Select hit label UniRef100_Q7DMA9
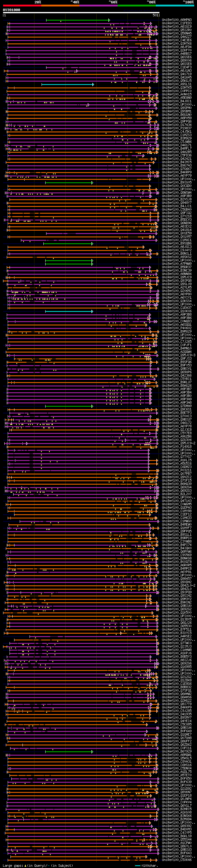 pos(177,406)
